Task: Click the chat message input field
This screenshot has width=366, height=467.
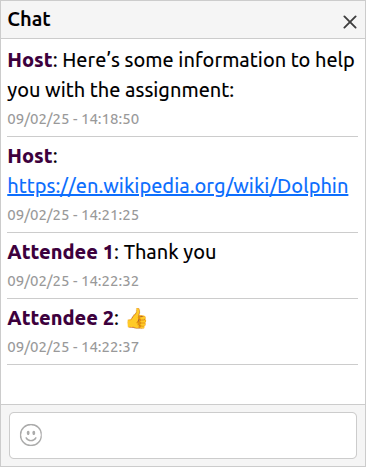Action: [183, 435]
